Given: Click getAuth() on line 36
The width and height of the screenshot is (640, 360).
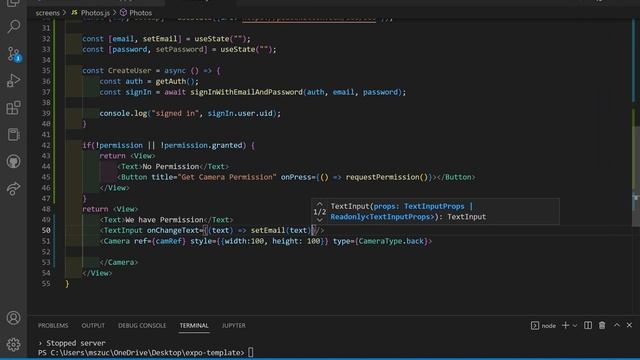Looking at the screenshot, I should click(177, 81).
